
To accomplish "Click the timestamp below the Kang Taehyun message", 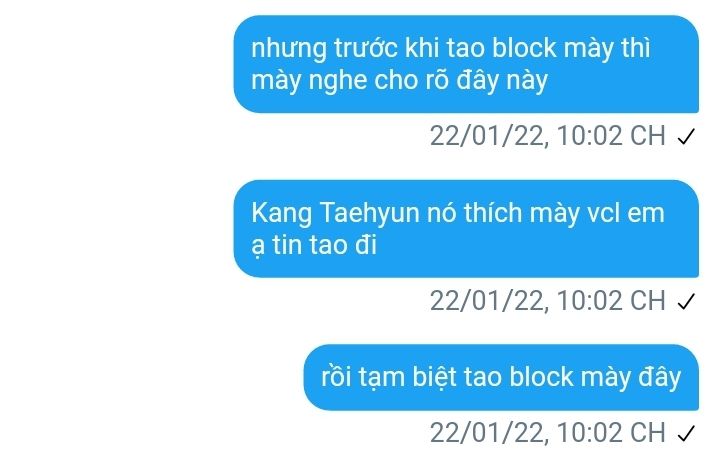I will click(x=547, y=301).
